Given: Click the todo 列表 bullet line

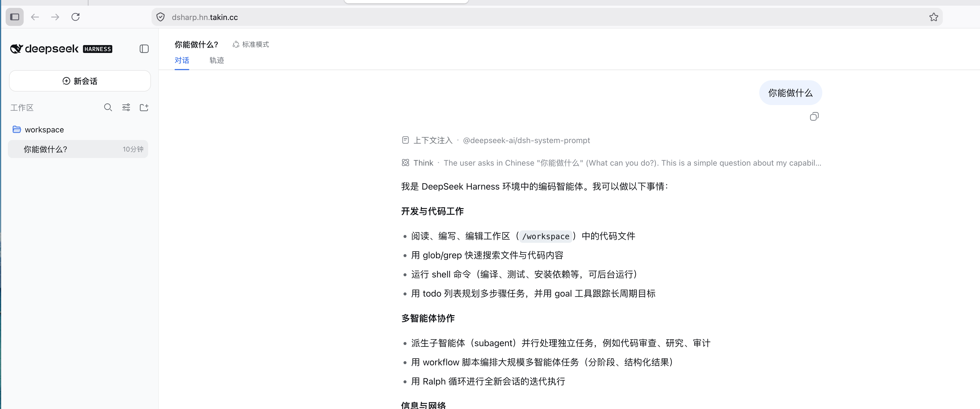Looking at the screenshot, I should point(533,293).
